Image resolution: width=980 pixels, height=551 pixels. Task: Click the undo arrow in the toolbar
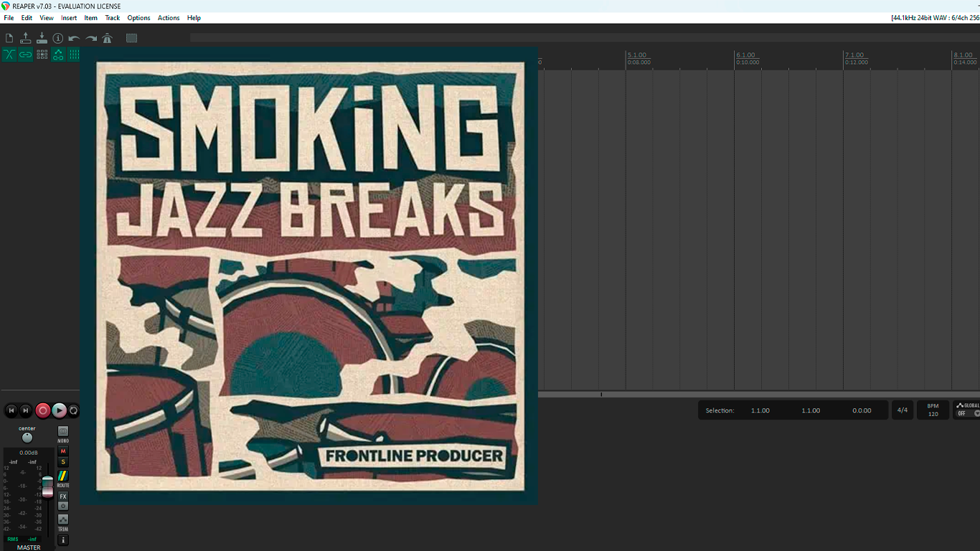(x=74, y=38)
